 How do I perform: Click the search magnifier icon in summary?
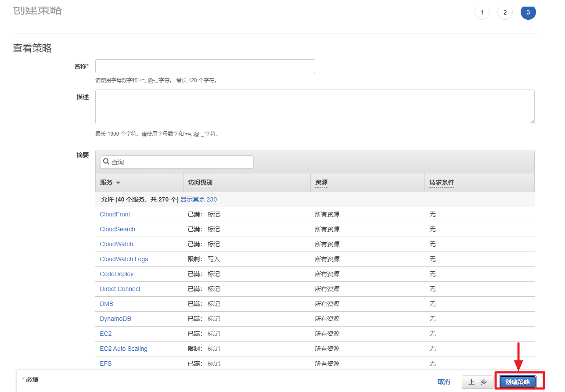tap(106, 162)
